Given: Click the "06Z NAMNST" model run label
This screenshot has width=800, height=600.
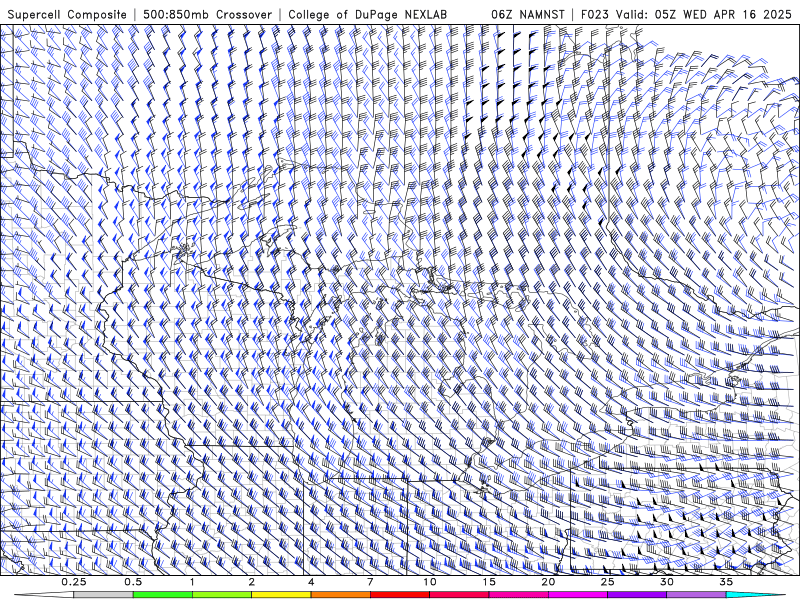Looking at the screenshot, I should tap(528, 15).
